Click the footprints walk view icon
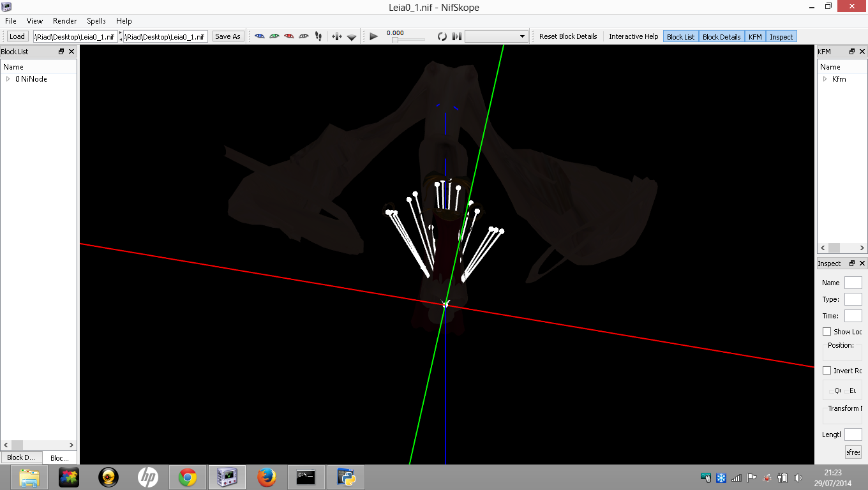Image resolution: width=868 pixels, height=490 pixels. (x=318, y=36)
